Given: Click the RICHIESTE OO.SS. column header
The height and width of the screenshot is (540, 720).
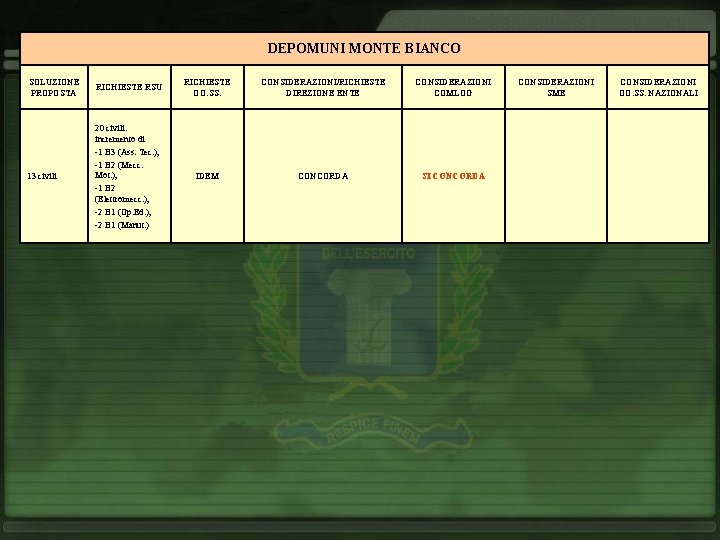Looking at the screenshot, I should [207, 87].
